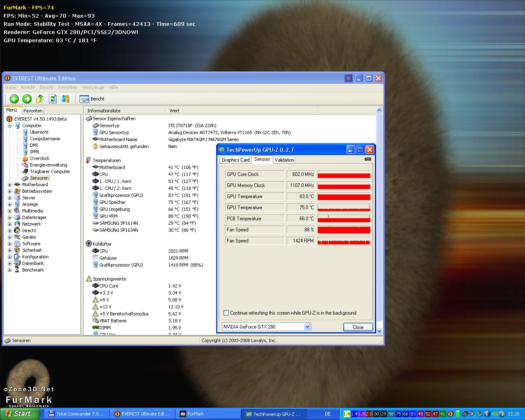Expand the Anzeige tree node
The image size is (525, 420).
pyautogui.click(x=9, y=204)
